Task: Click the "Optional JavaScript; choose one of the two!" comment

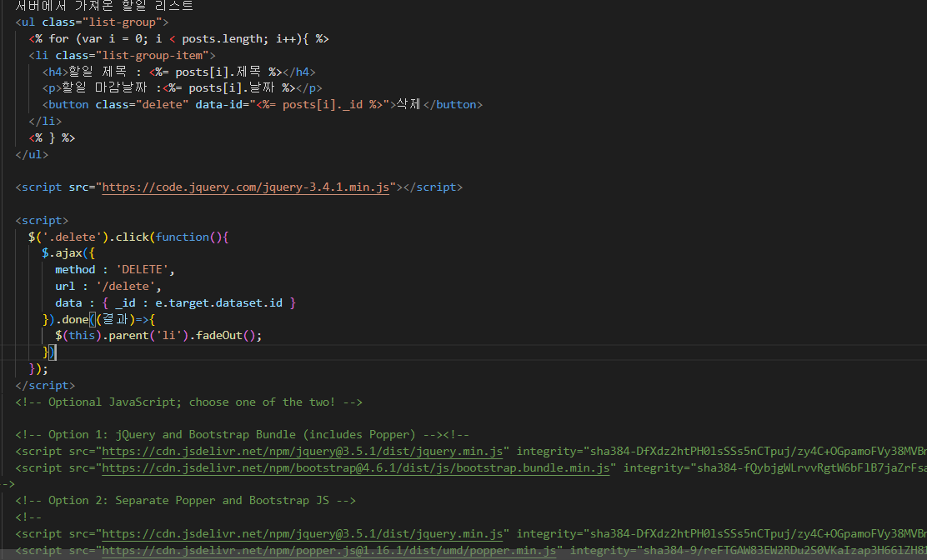Action: pos(188,402)
